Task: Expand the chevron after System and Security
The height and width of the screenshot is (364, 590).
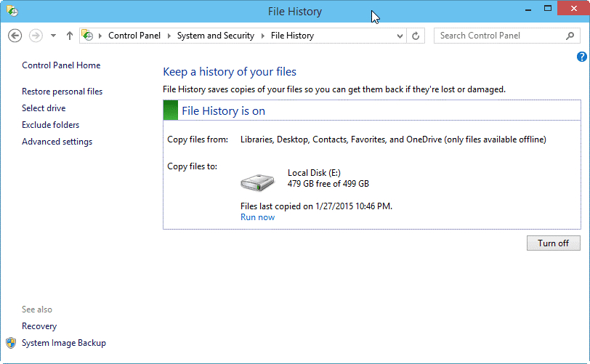Action: 263,36
